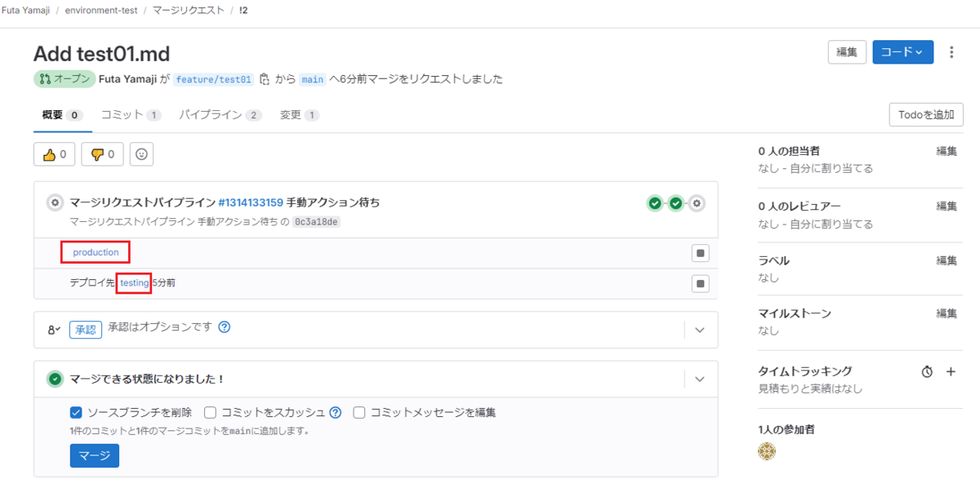Screen dimensions: 980x484
Task: Expand the approval section chevron
Action: click(699, 330)
